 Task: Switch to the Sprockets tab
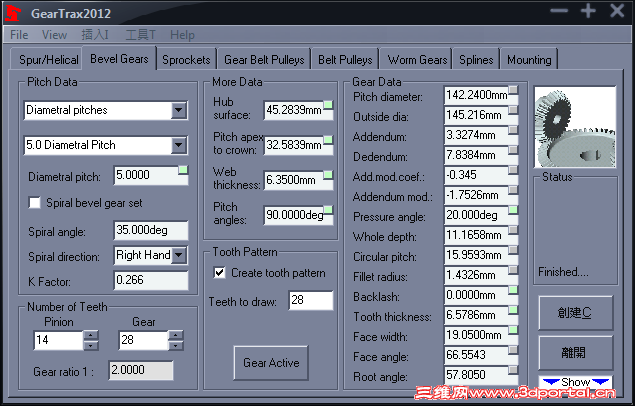point(186,60)
